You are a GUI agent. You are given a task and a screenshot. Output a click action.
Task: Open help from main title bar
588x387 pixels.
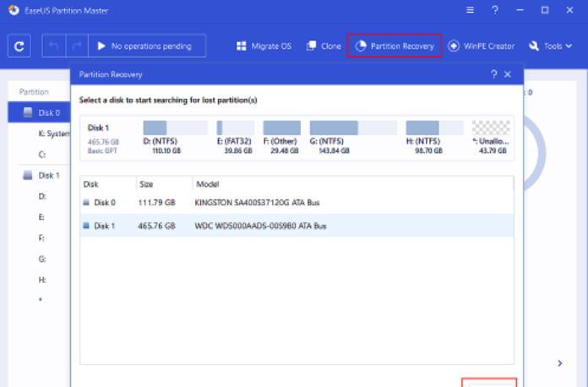click(x=495, y=10)
